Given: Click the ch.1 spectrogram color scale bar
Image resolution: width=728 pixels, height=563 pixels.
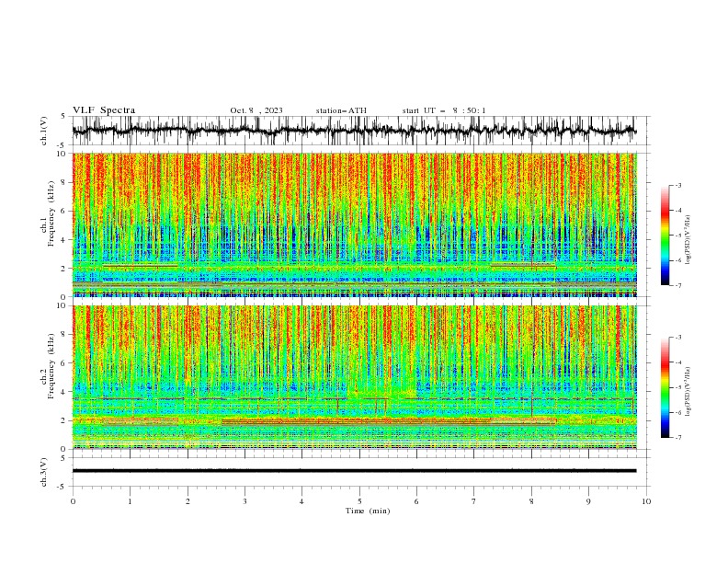Looking at the screenshot, I should (x=665, y=236).
